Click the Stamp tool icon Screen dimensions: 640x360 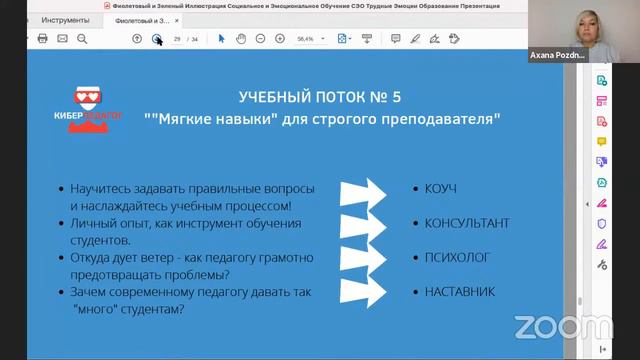tap(454, 39)
